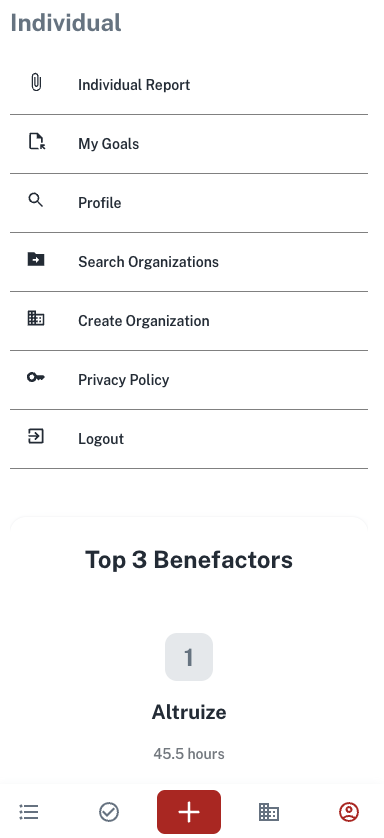This screenshot has height=838, width=384.
Task: Open the checkmark circle tab in bottom bar
Action: (x=109, y=812)
